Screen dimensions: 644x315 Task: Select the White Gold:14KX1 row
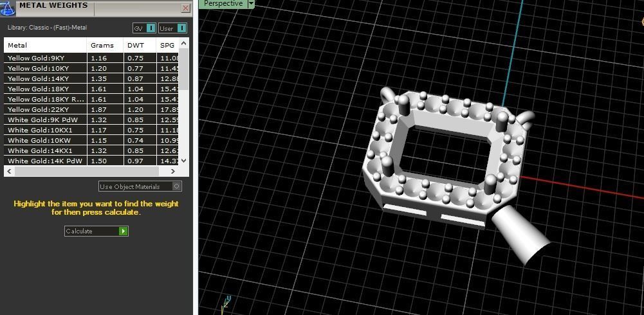pyautogui.click(x=91, y=150)
